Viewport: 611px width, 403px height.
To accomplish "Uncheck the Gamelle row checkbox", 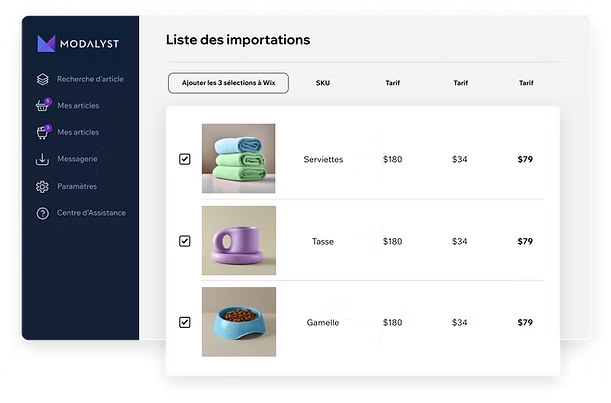I will 185,322.
